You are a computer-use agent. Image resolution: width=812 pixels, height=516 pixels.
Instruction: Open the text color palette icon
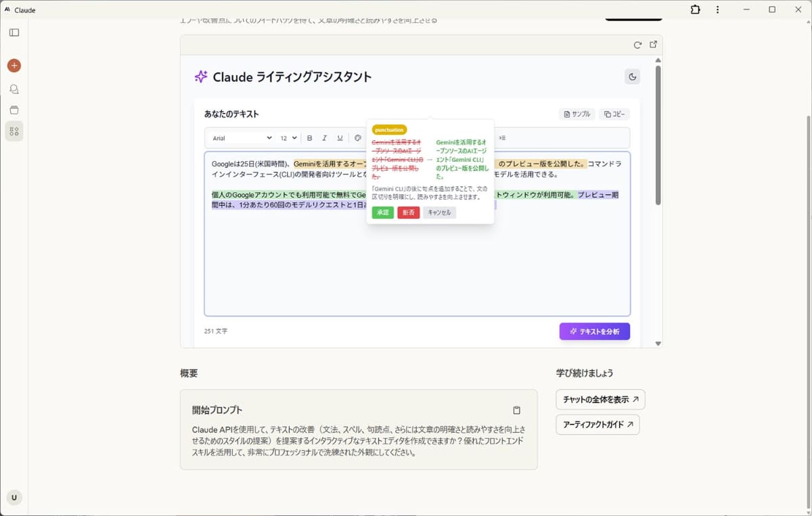[358, 138]
